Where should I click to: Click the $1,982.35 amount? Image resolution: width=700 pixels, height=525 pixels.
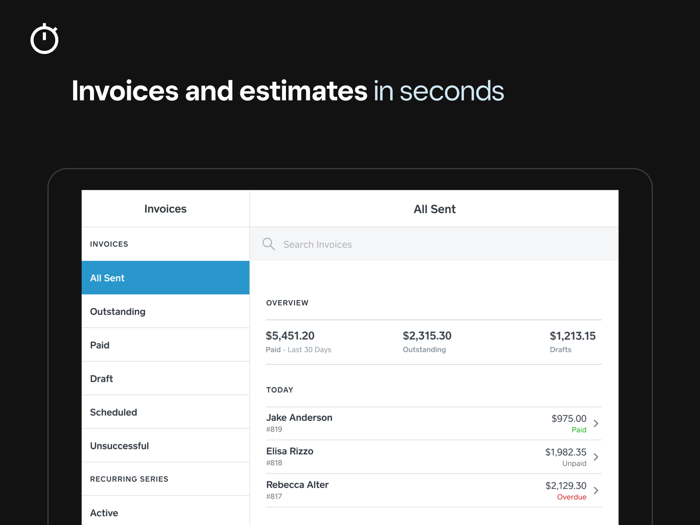point(566,452)
